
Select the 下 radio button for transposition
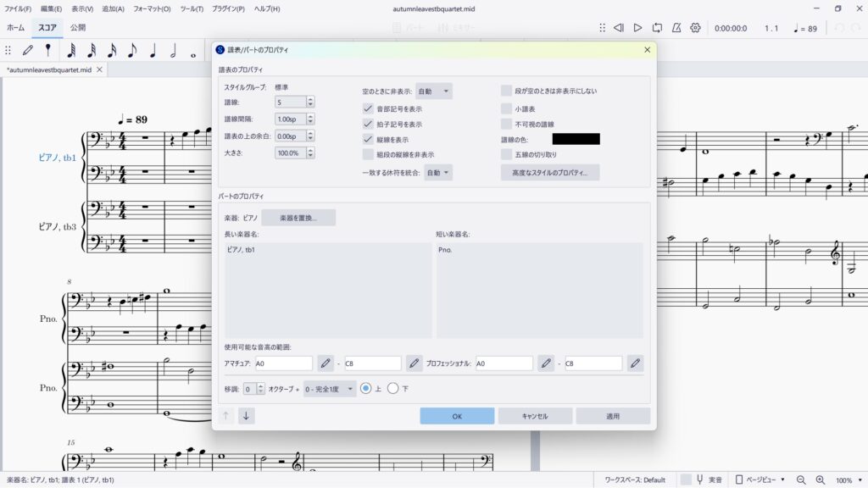pos(392,389)
